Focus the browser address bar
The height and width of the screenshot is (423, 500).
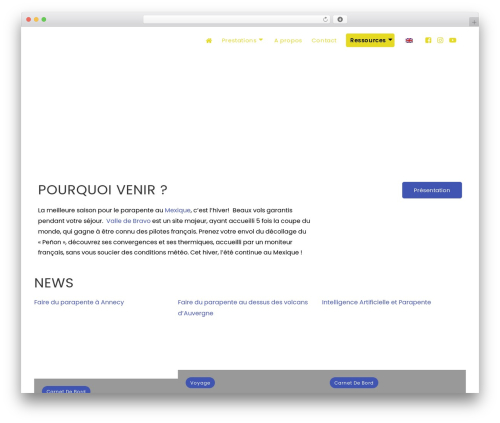pos(237,20)
